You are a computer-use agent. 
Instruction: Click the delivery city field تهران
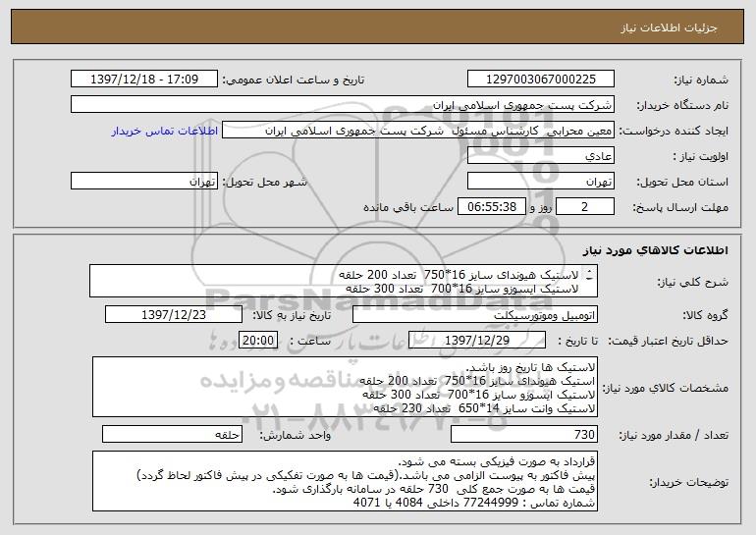(x=144, y=182)
